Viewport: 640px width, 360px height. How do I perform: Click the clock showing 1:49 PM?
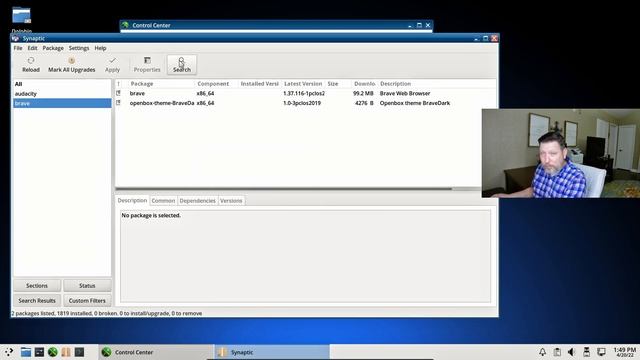coord(624,352)
